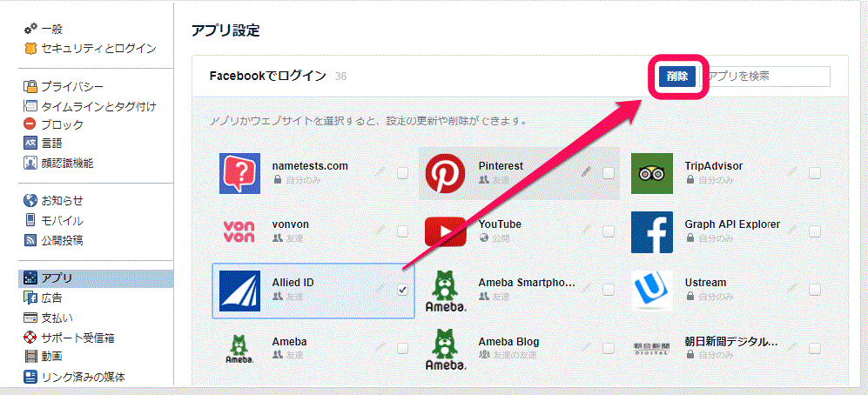Screen dimensions: 868x395
Task: Click the small Ameba app icon
Action: [x=239, y=350]
